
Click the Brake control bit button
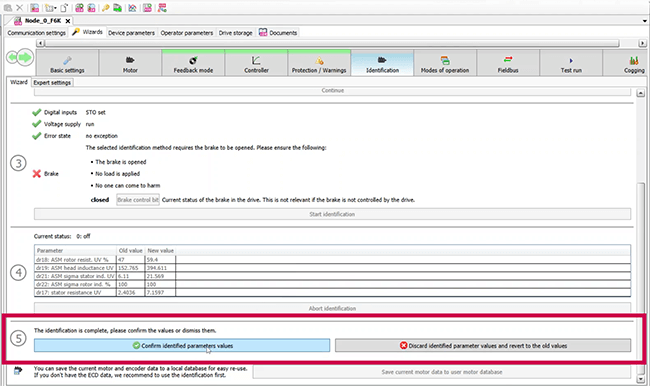(x=138, y=200)
